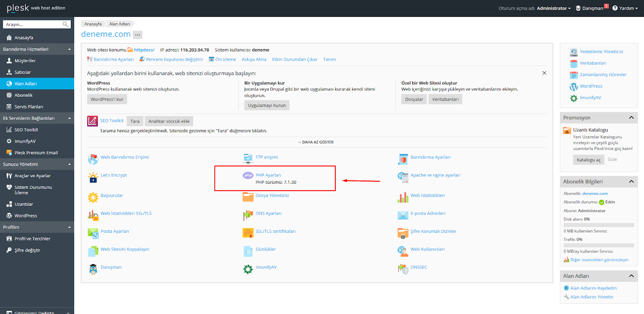Click Pencere boyutunu değiştirir link
The height and width of the screenshot is (314, 644).
coord(174,60)
